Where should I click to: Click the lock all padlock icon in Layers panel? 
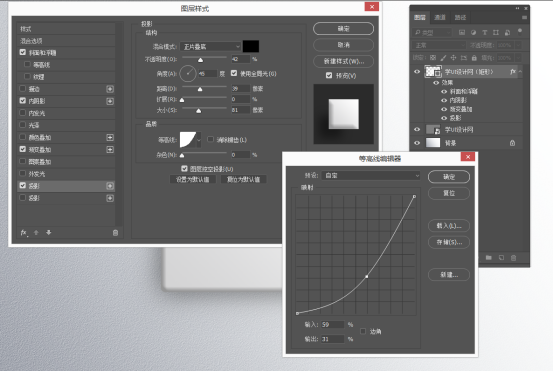[x=474, y=58]
